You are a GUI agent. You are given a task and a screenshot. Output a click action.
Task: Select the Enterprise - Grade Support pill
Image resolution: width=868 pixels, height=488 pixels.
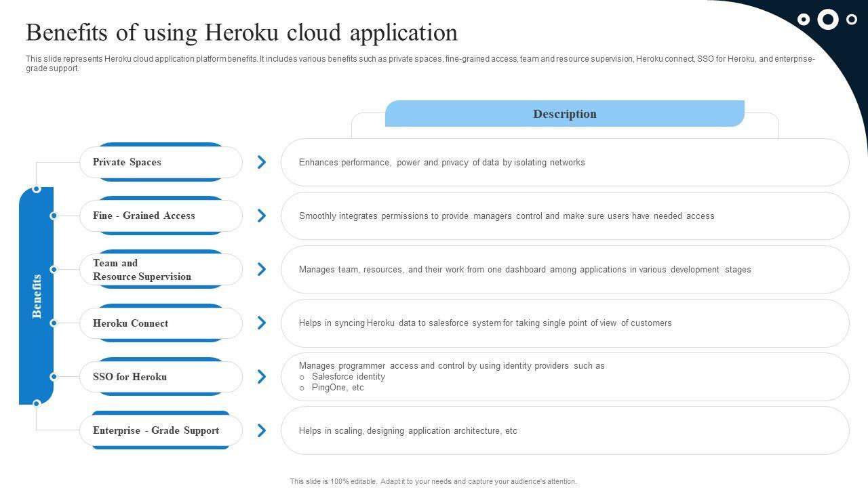pyautogui.click(x=161, y=430)
